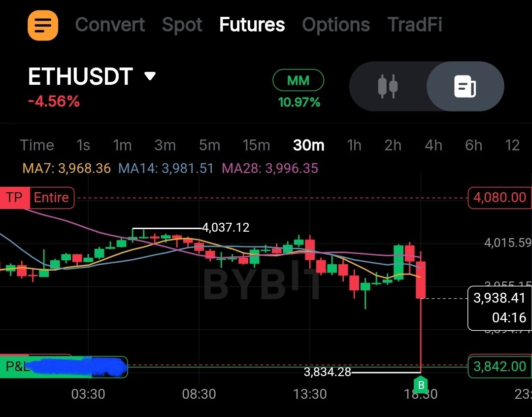Click the MA14: 3,981.51 indicator label

[x=166, y=168]
